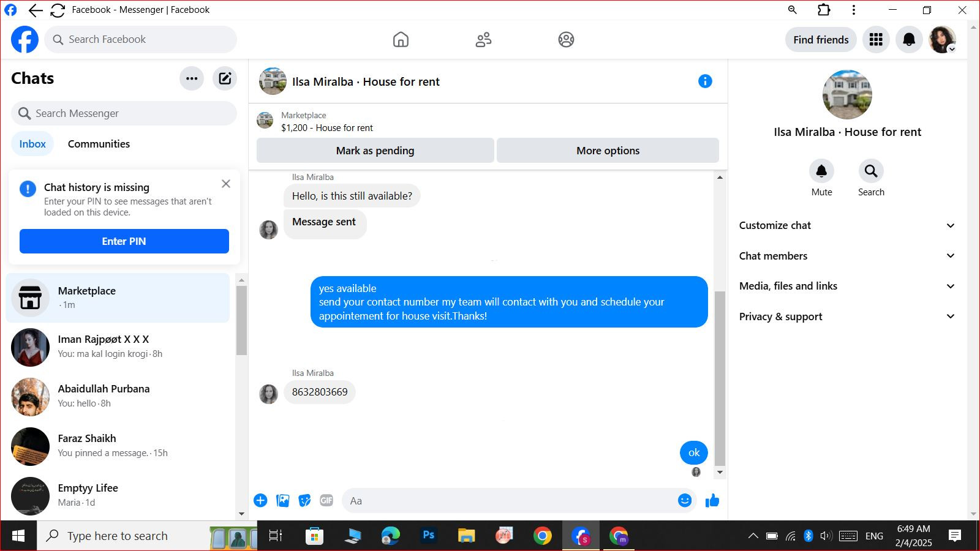This screenshot has height=551, width=980.
Task: Open emoji picker smiley icon
Action: point(685,501)
